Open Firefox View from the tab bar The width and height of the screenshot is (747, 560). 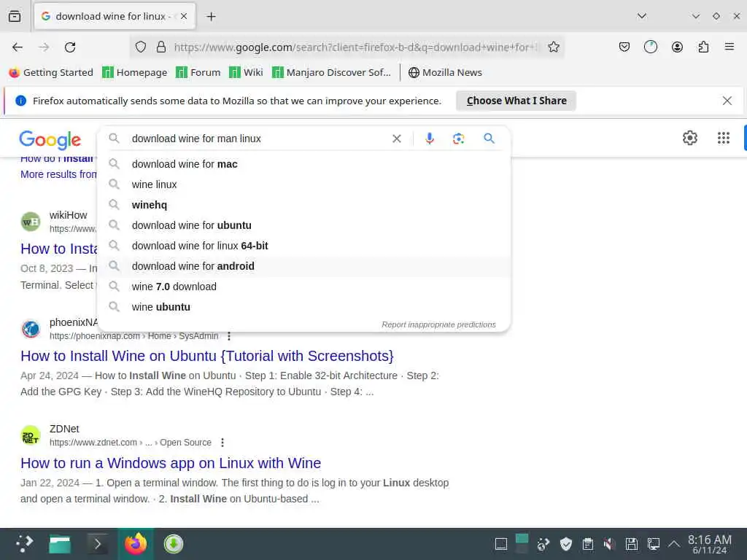15,16
